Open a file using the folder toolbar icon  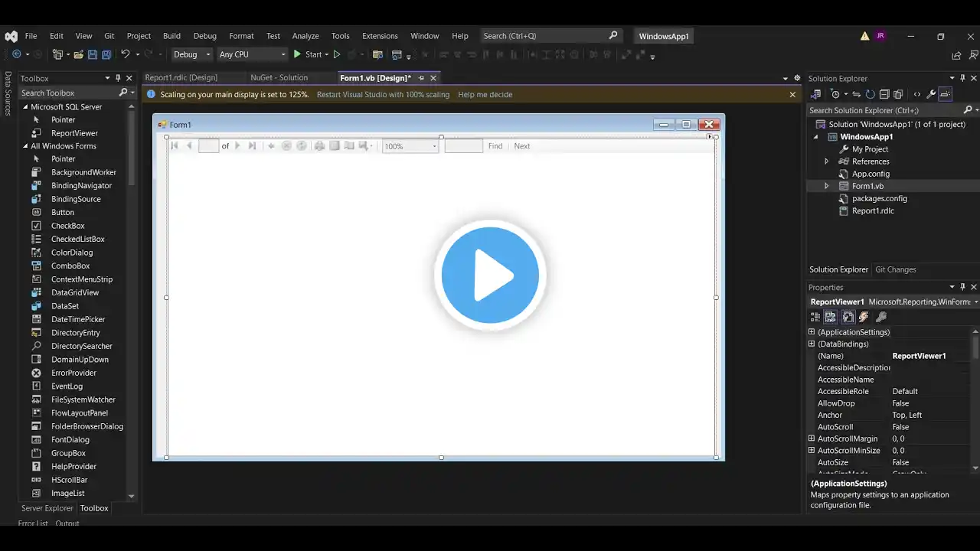pyautogui.click(x=77, y=54)
